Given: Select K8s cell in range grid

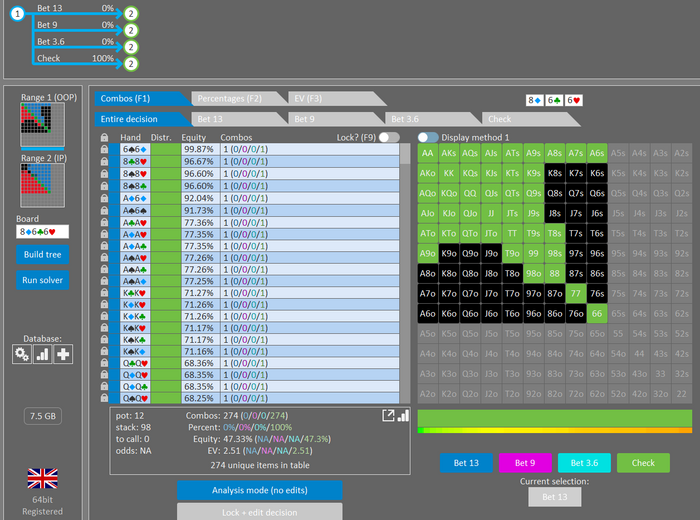Looking at the screenshot, I should pyautogui.click(x=555, y=173).
